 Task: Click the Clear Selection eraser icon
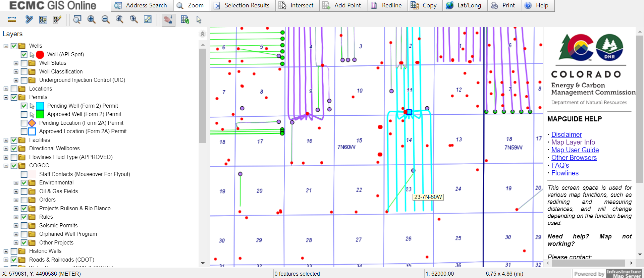click(57, 20)
